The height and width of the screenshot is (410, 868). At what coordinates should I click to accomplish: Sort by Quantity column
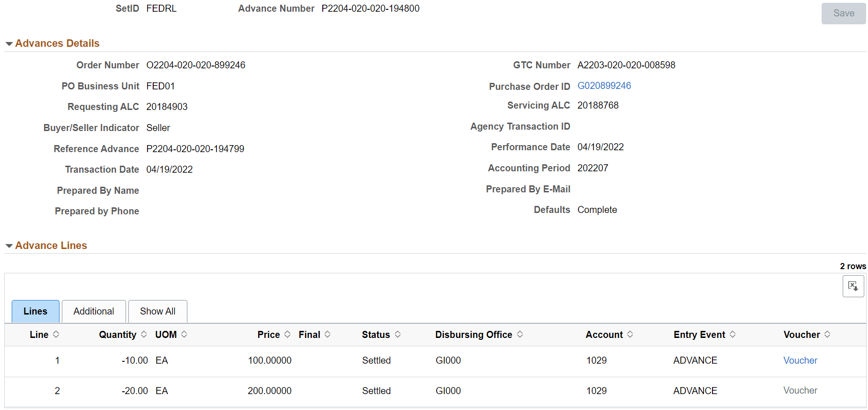(x=123, y=335)
